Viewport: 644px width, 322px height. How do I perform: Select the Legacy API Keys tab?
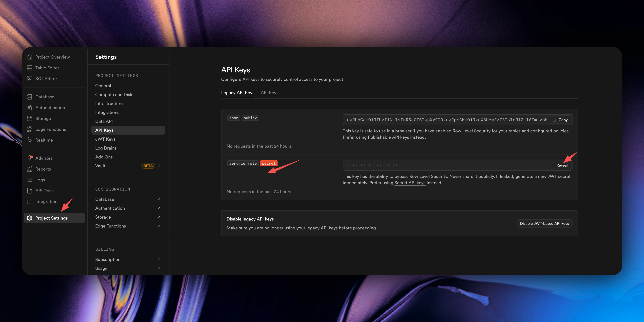point(237,93)
